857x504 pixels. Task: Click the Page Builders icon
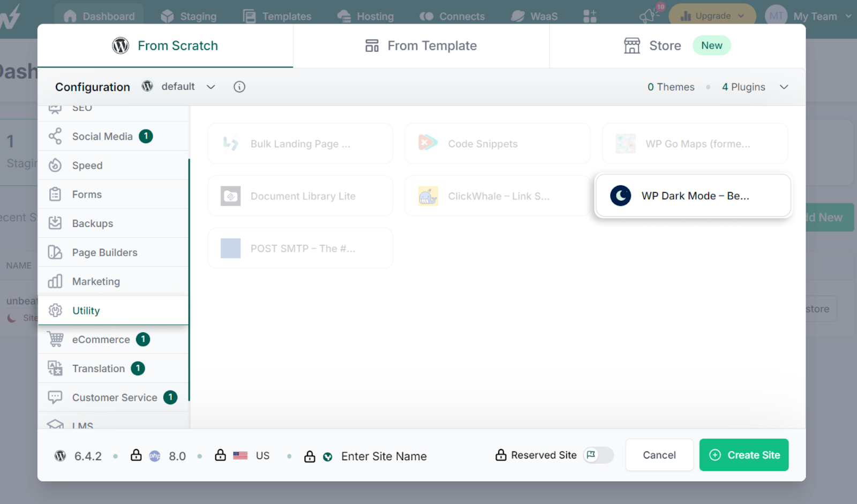click(55, 252)
